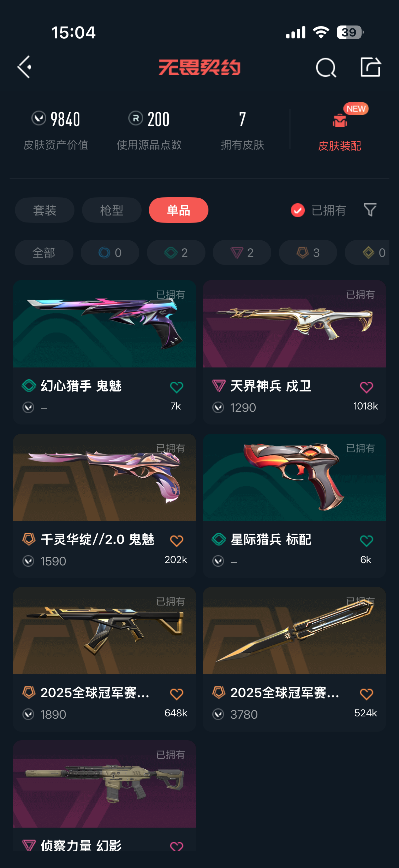Tap heart icon on 星际猎兵 标配
The image size is (399, 868).
click(366, 541)
